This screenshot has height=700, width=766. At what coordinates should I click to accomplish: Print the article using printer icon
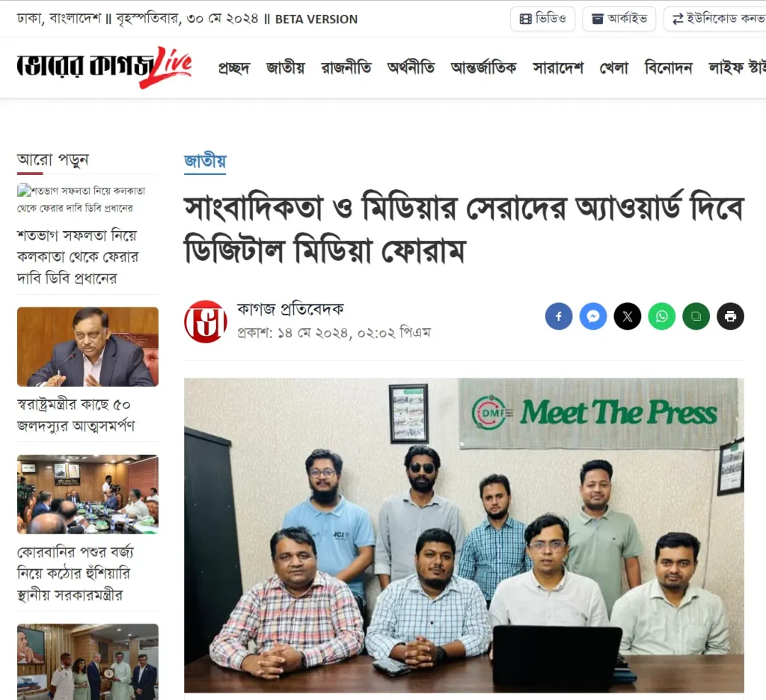pyautogui.click(x=730, y=316)
